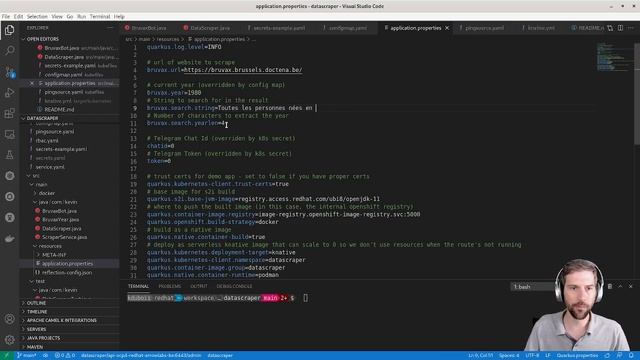The image size is (640, 360).
Task: Switch to the PROBLEMS panel tab
Action: pyautogui.click(x=169, y=287)
